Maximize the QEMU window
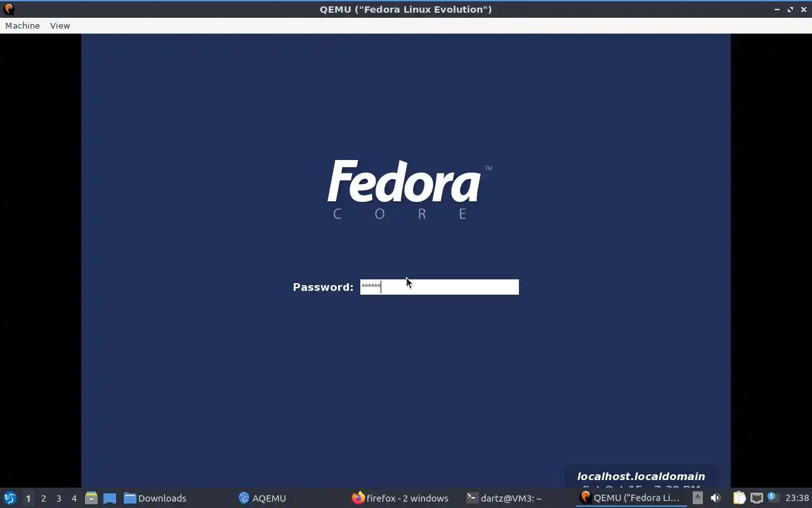The width and height of the screenshot is (812, 508). pos(790,9)
